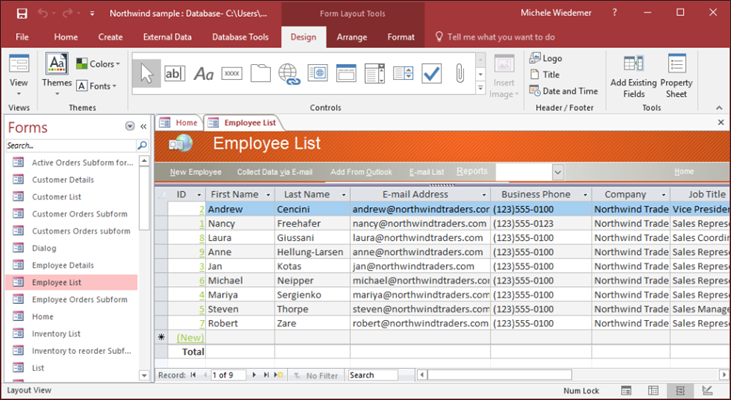Select the Combo Box control
The height and width of the screenshot is (400, 731).
point(375,74)
